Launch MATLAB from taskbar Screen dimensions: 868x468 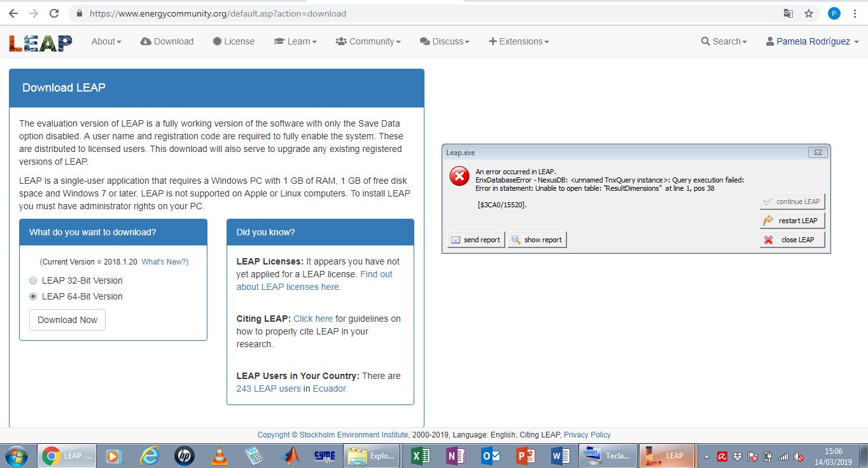(x=290, y=455)
